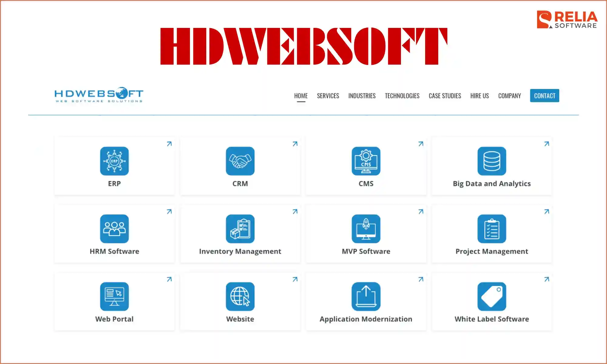Switch to the Industries nav item
Viewport: 607px width, 364px height.
point(362,96)
